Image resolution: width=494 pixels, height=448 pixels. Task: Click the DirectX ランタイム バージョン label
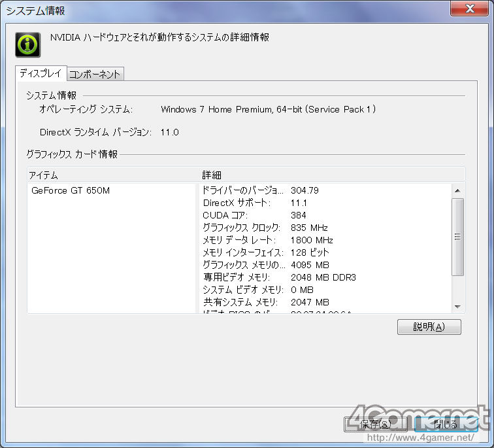95,132
